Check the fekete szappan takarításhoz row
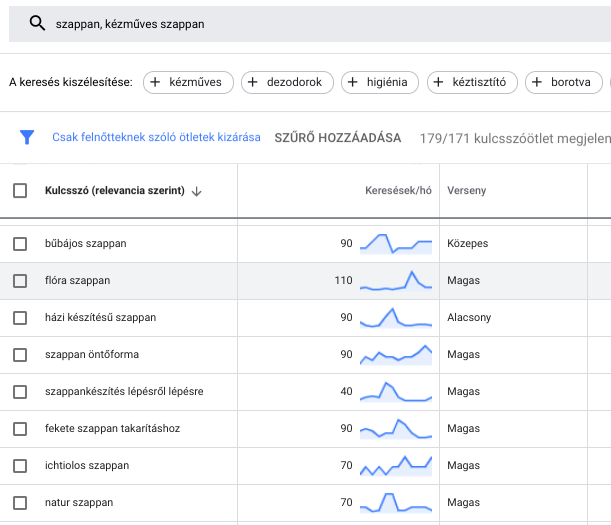 click(20, 429)
